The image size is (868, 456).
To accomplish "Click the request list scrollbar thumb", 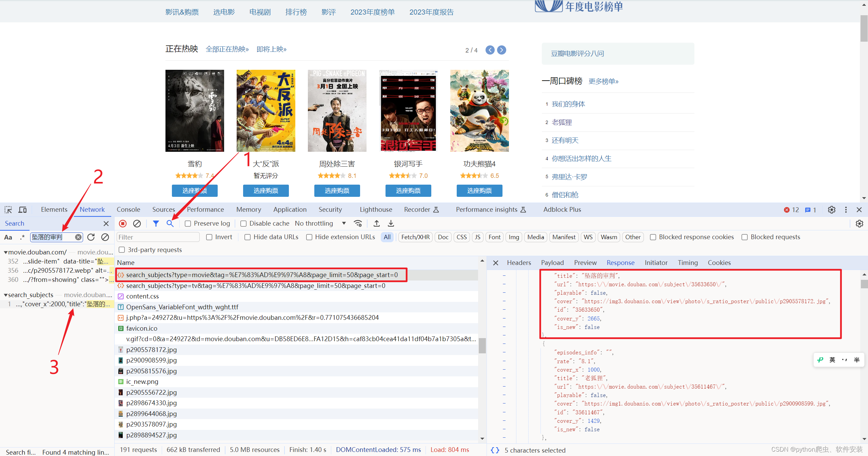I will coord(482,346).
